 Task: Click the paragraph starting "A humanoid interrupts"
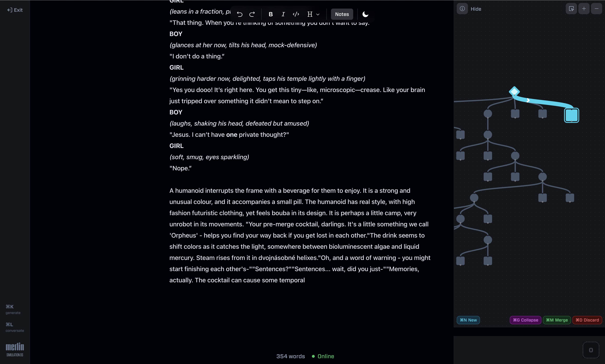click(300, 235)
